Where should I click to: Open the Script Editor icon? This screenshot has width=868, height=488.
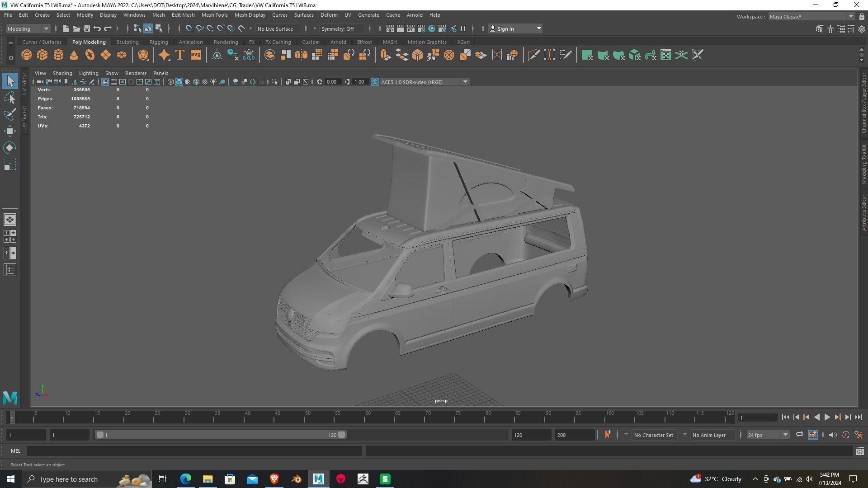tap(859, 451)
